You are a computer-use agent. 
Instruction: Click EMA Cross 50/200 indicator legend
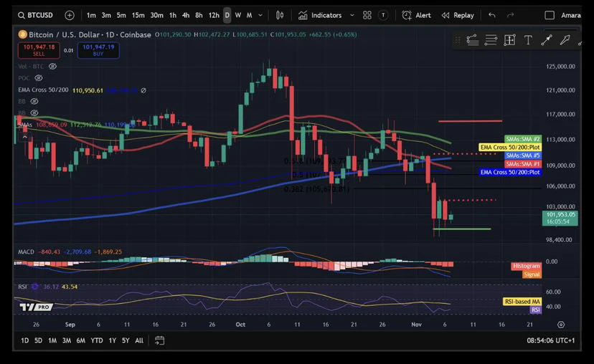coord(43,90)
